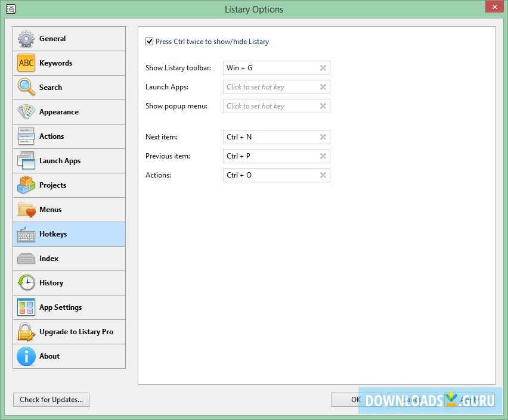
Task: Click the General gear icon
Action: pos(26,39)
